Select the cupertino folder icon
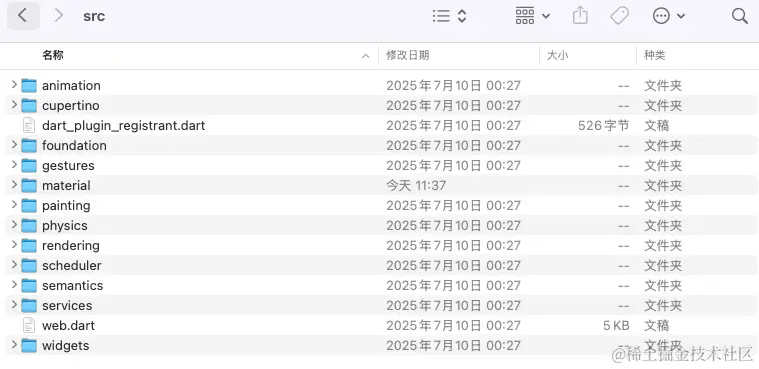Screen dimensions: 759x369 point(29,105)
